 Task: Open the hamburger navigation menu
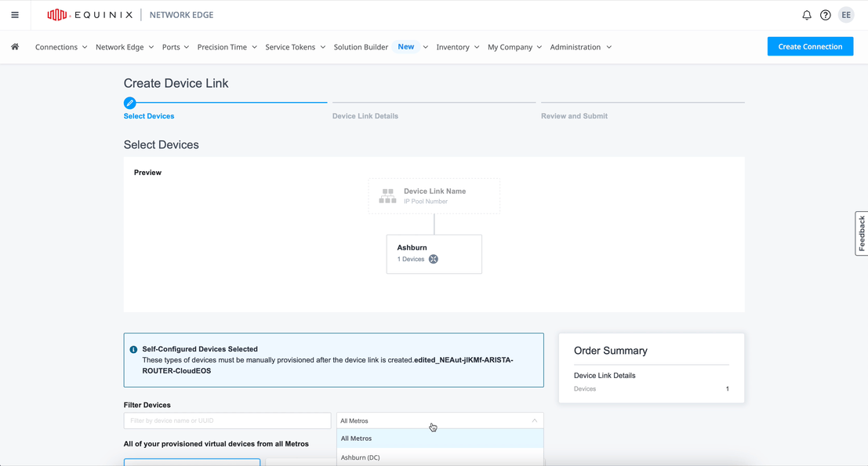click(15, 15)
